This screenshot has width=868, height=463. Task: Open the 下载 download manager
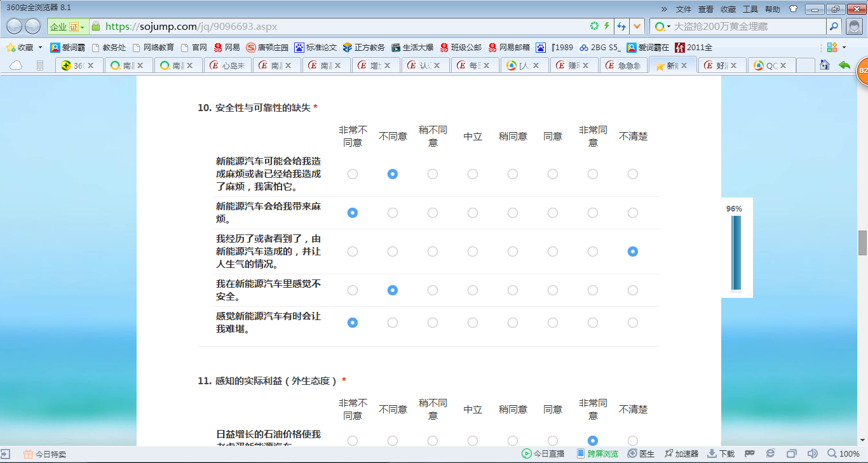[721, 453]
